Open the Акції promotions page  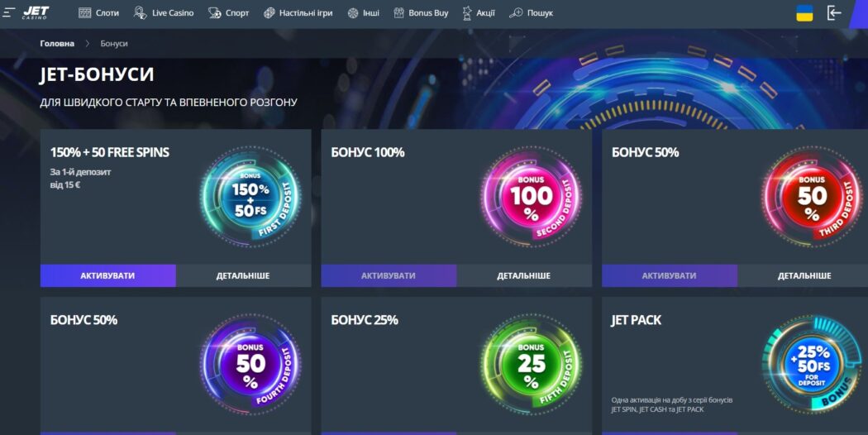tap(479, 12)
